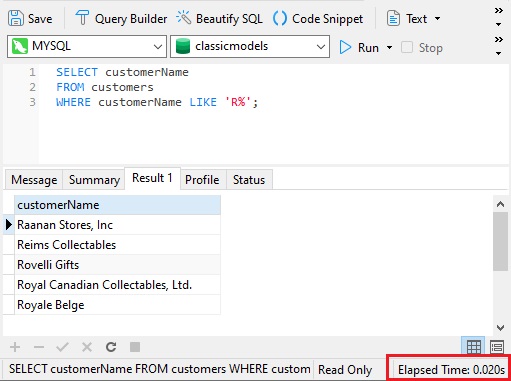511x381 pixels.
Task: Click the results vertical scrollbar thumb
Action: coord(500,241)
